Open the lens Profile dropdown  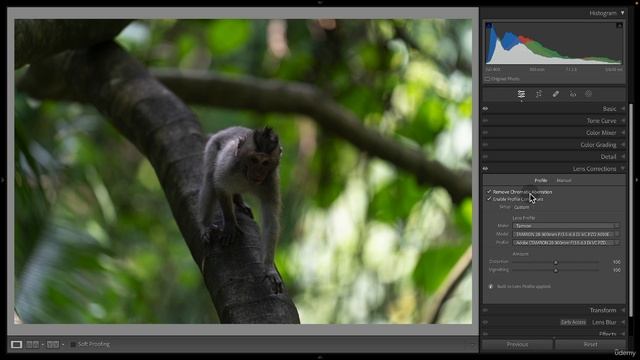coord(567,242)
